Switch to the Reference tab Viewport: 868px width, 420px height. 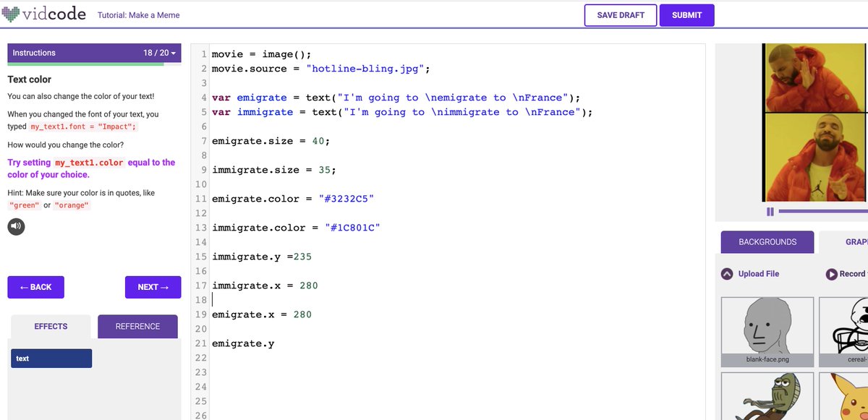click(x=137, y=326)
